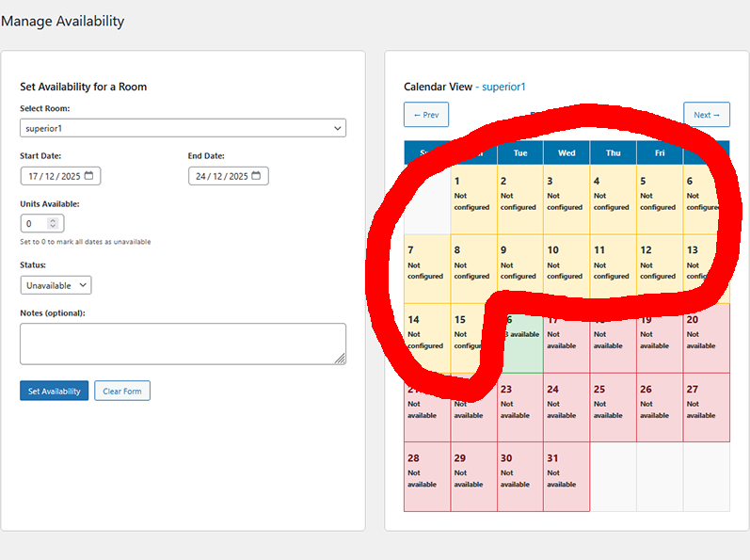The height and width of the screenshot is (560, 750).
Task: Select day 9 in the calendar
Action: (x=520, y=269)
